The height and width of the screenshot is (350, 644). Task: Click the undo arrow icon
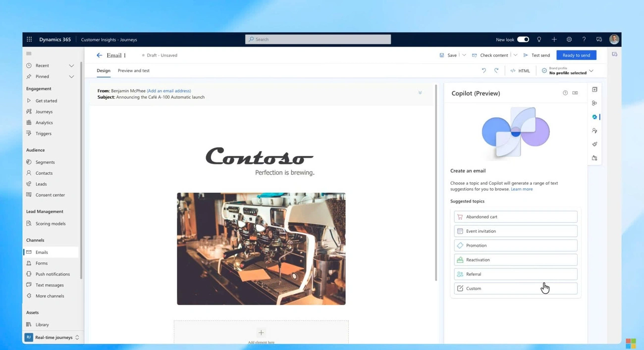(x=484, y=71)
